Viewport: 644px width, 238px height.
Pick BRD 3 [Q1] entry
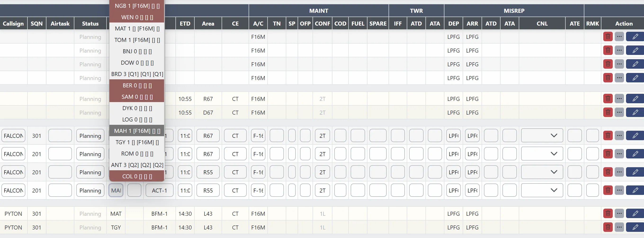coord(137,74)
